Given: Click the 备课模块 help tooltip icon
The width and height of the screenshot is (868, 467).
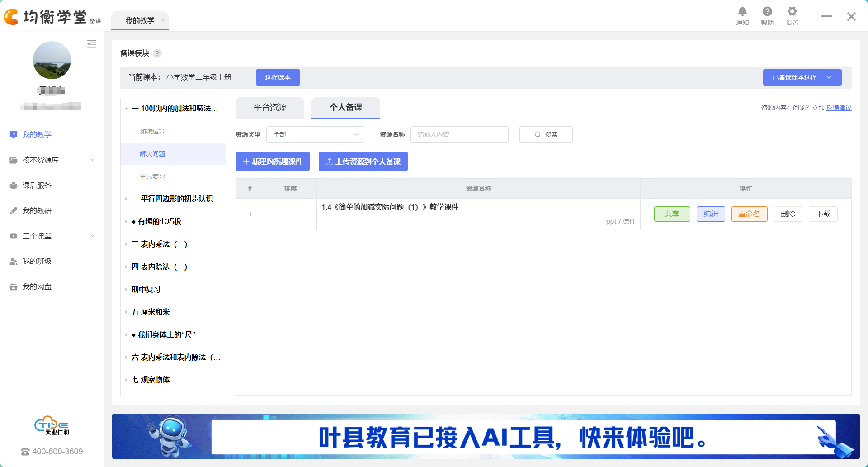Looking at the screenshot, I should point(157,53).
